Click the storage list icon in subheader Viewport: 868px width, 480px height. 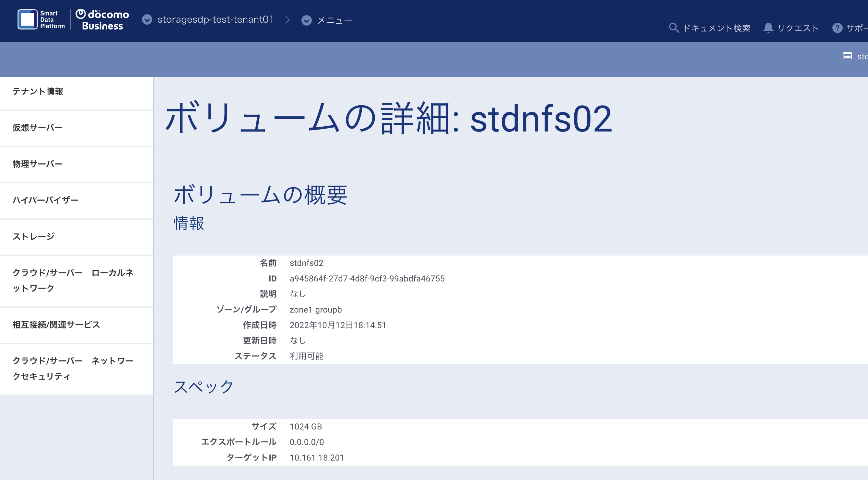point(847,56)
